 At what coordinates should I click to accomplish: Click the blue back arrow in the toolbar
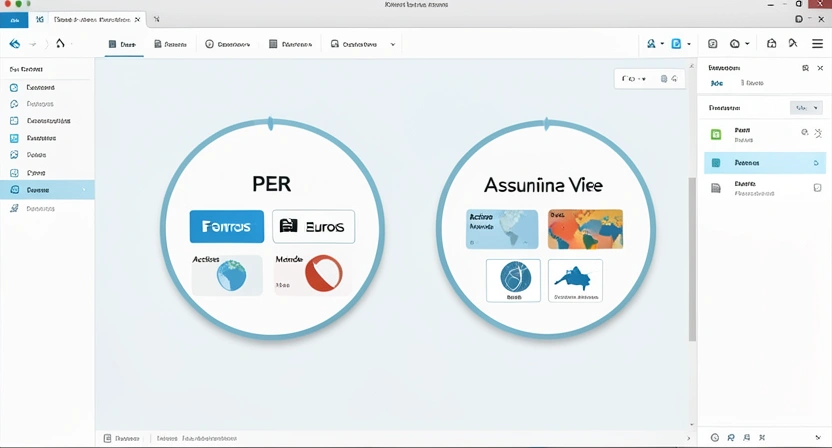pos(15,44)
